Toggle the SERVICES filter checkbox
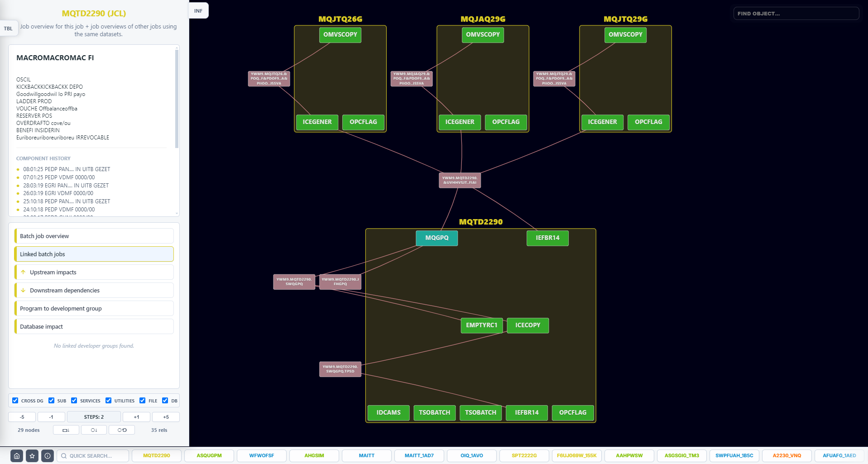Screen dimensions: 868x464 pos(74,401)
